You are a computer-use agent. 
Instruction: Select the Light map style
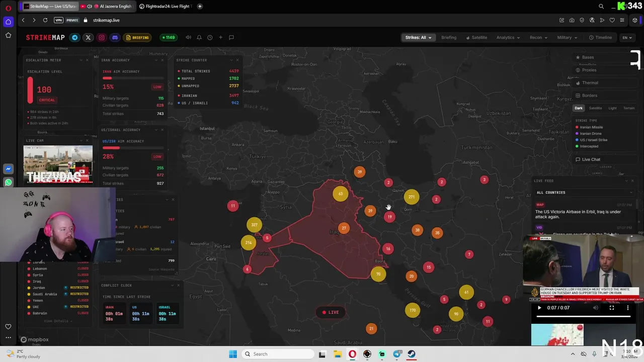(612, 108)
